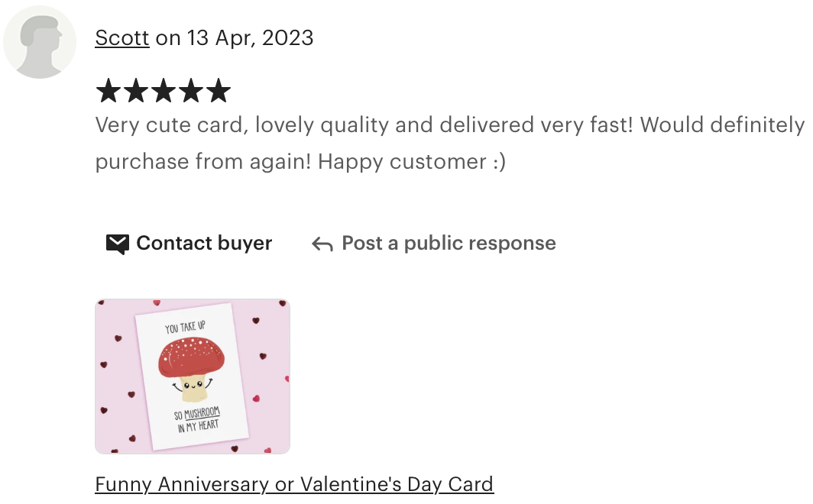Open the mushroom card product thumbnail
The image size is (813, 504).
[x=193, y=376]
